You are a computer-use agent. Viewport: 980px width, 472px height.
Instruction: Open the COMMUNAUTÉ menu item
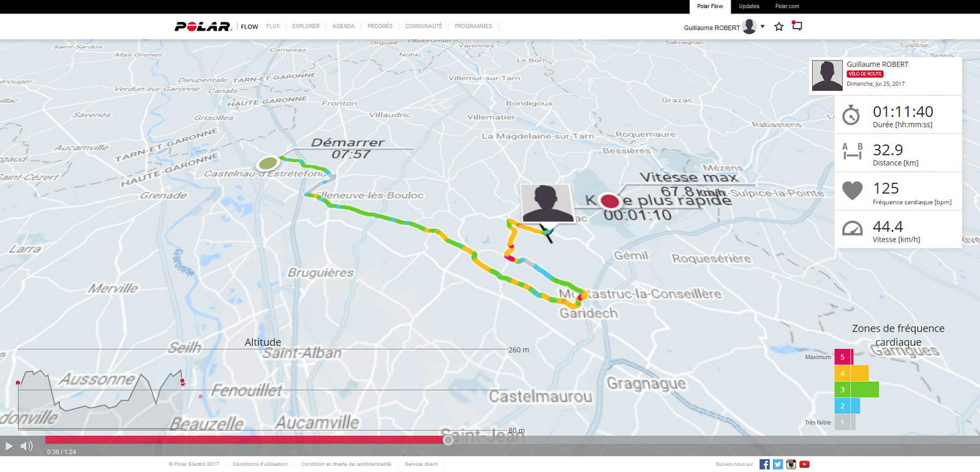coord(423,26)
